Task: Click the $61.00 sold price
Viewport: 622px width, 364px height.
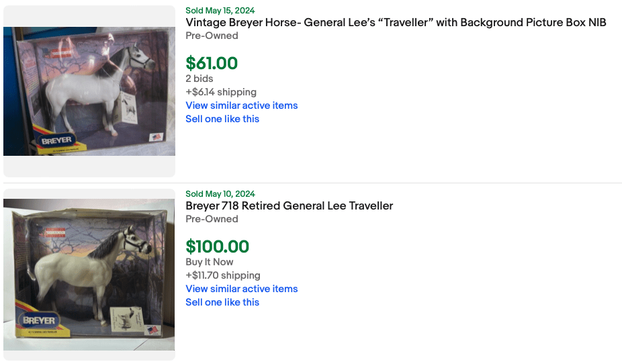Action: click(212, 64)
